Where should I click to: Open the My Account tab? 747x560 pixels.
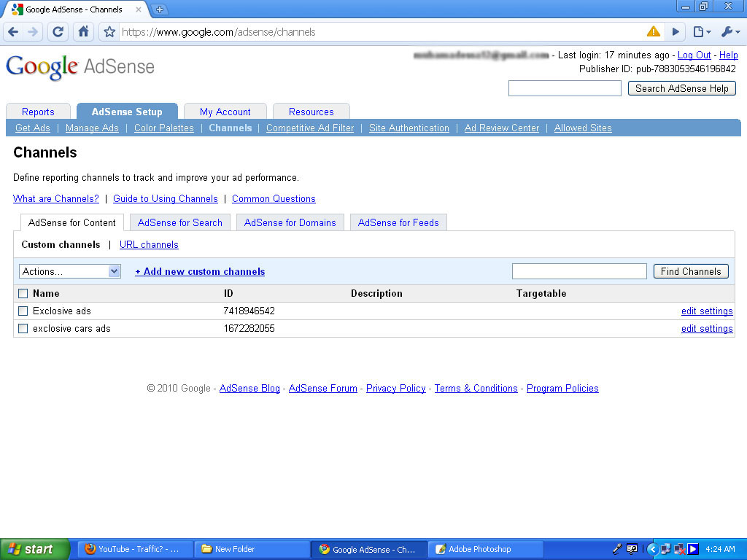tap(225, 112)
